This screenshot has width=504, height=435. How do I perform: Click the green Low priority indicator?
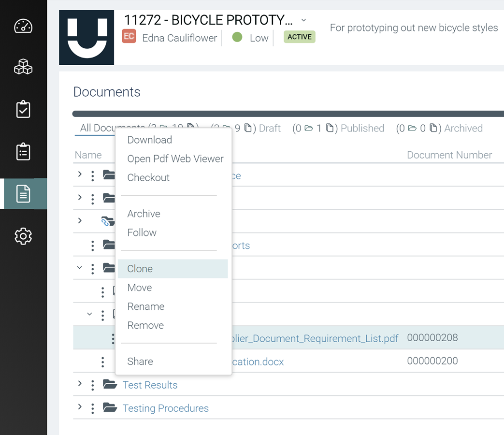coord(237,37)
